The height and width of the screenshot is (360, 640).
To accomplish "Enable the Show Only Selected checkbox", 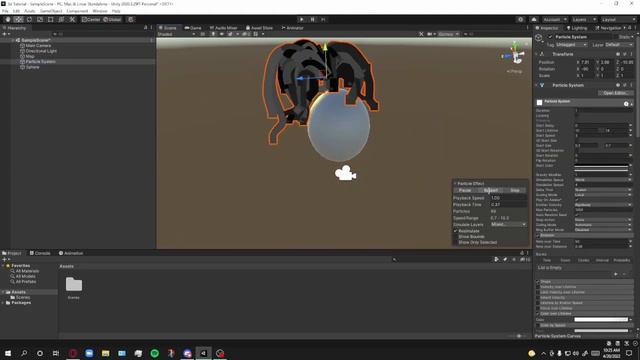I will coord(456,242).
